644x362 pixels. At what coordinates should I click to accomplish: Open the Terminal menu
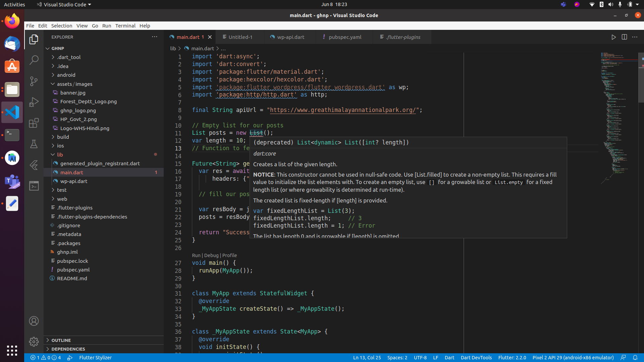(x=125, y=26)
